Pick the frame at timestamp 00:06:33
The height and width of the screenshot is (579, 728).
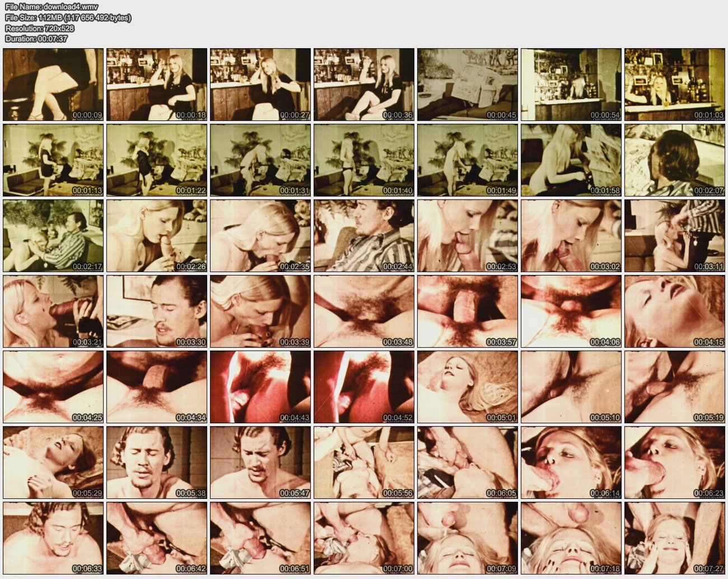pyautogui.click(x=53, y=538)
